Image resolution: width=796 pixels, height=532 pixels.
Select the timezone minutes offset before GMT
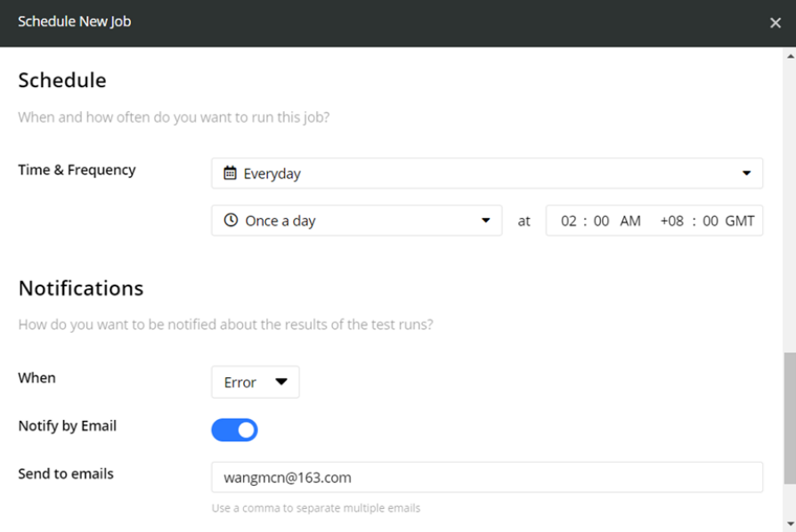[x=711, y=222]
